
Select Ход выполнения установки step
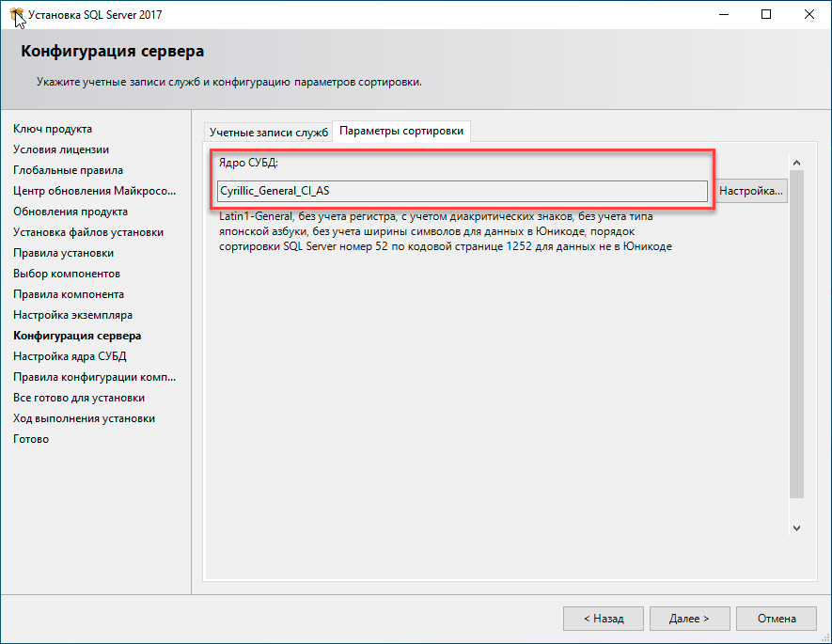click(x=84, y=418)
